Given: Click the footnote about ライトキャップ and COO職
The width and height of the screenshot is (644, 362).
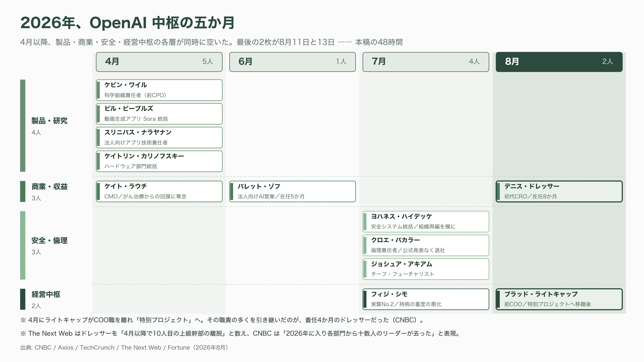Looking at the screenshot, I should coord(222,320).
